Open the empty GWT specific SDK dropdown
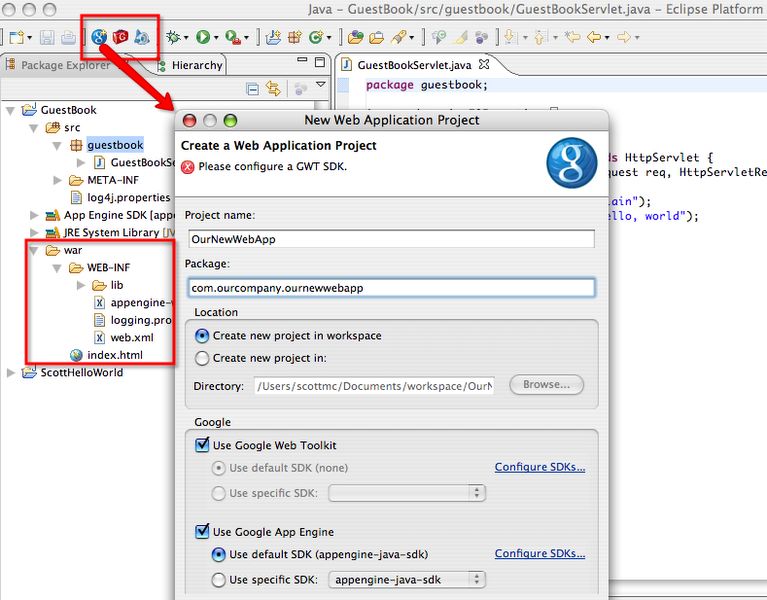 (407, 493)
